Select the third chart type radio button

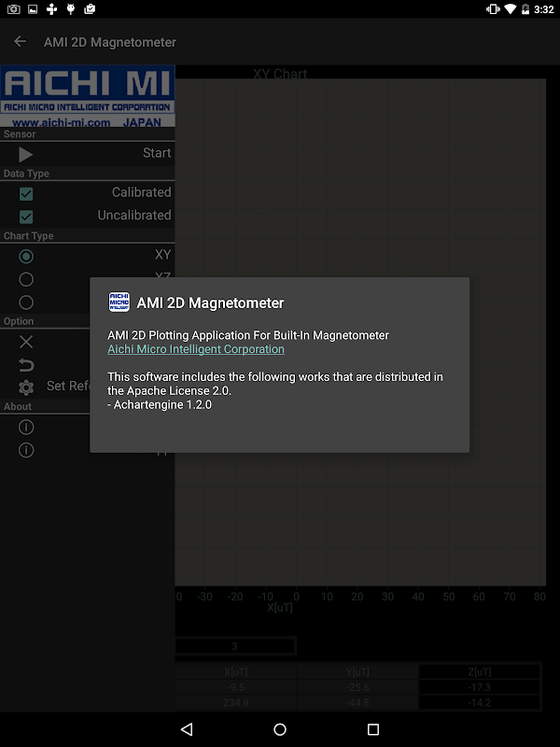click(26, 302)
